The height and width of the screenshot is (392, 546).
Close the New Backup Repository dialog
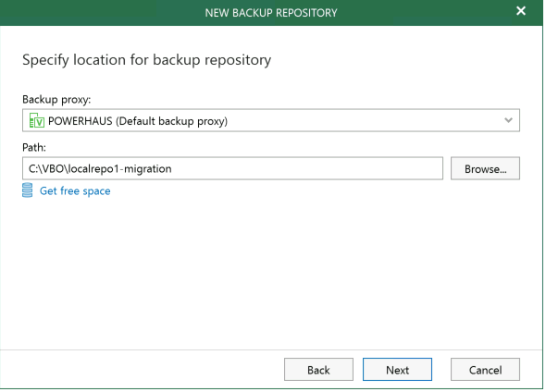[x=521, y=11]
